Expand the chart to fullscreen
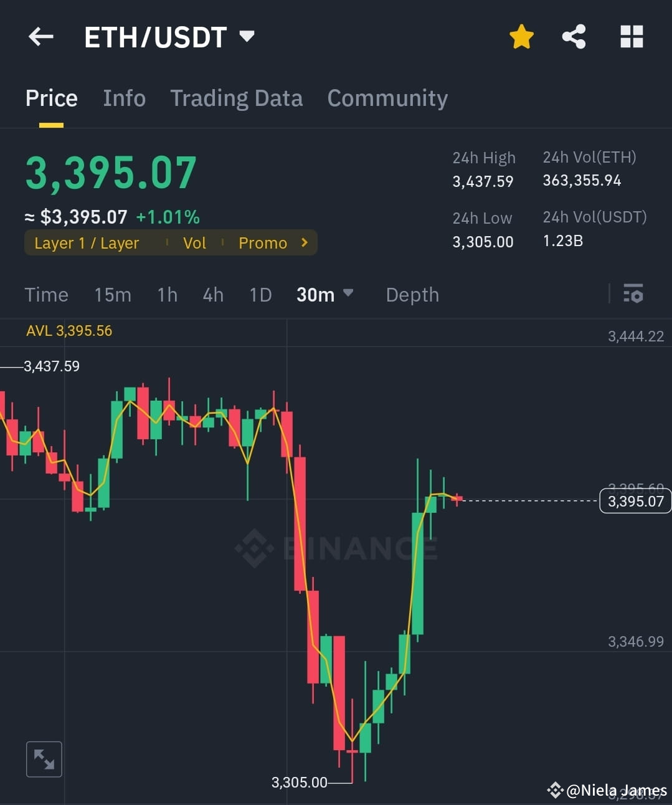 click(x=44, y=759)
